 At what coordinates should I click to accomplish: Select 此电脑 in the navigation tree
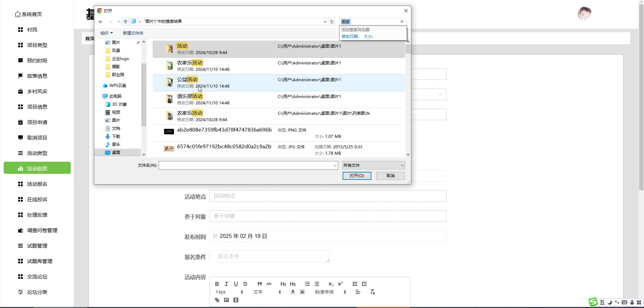pyautogui.click(x=115, y=96)
